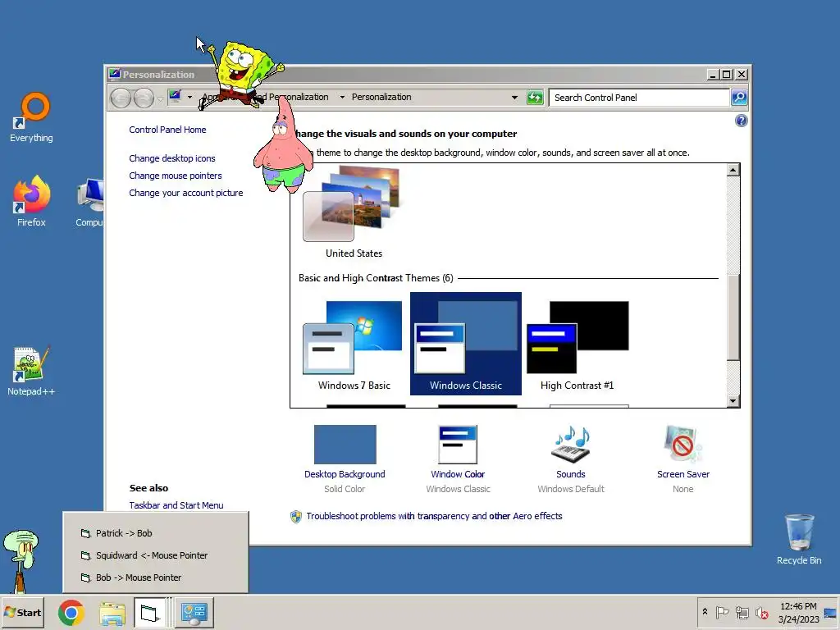Click the Squidward desktop character
Image resolution: width=840 pixels, height=630 pixels.
tap(21, 561)
